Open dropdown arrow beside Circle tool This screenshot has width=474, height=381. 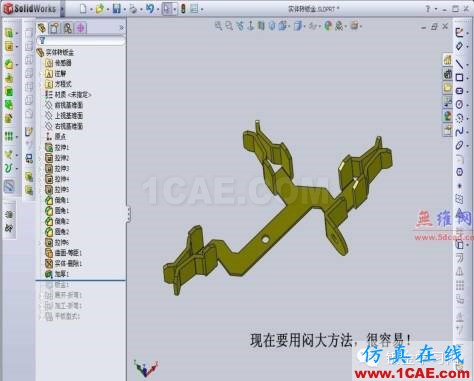(x=467, y=105)
